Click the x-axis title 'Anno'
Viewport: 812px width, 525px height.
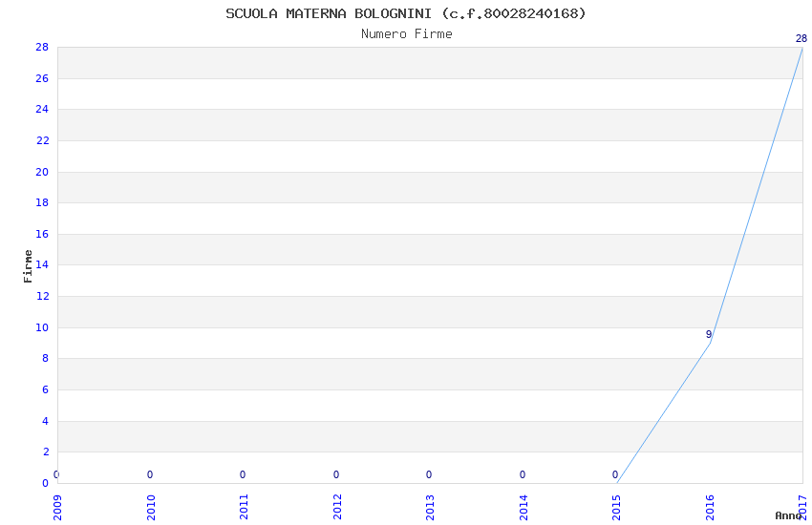(x=788, y=515)
